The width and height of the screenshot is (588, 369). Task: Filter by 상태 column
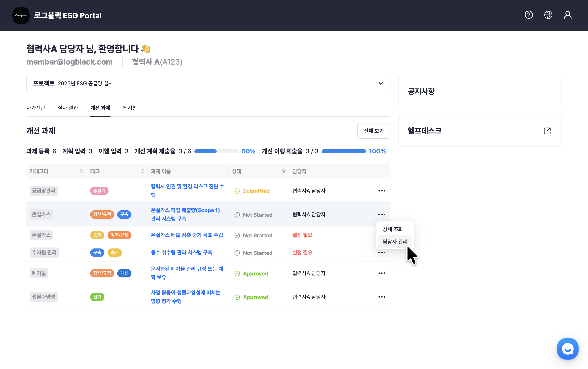coord(284,171)
